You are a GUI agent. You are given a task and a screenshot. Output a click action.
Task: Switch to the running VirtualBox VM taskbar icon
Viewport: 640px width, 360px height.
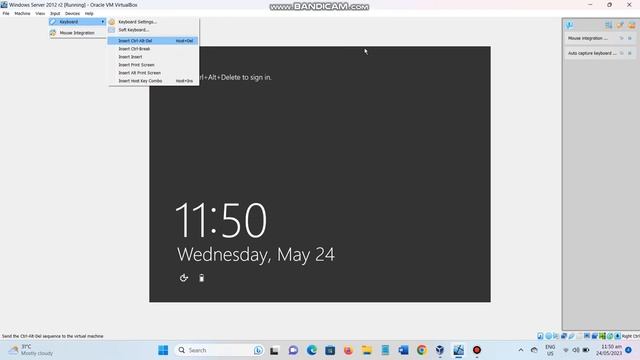click(458, 350)
